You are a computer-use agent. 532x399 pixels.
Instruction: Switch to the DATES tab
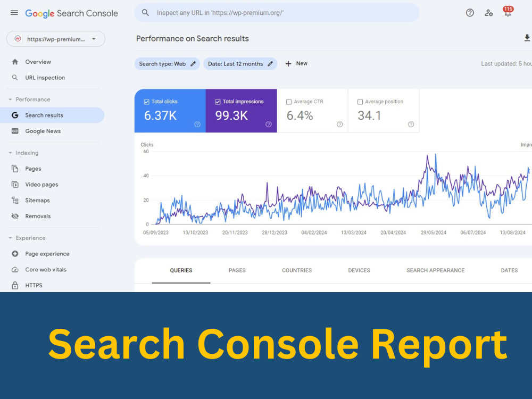point(509,270)
